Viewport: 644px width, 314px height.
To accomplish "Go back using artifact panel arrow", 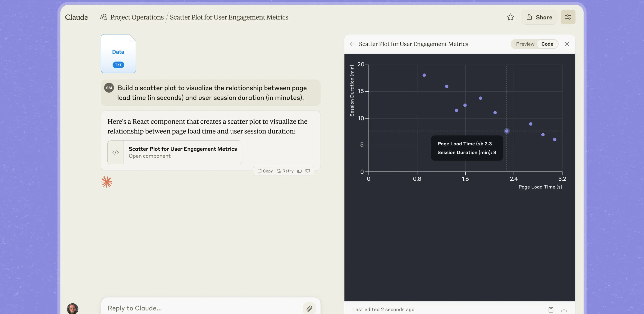I will pyautogui.click(x=352, y=44).
